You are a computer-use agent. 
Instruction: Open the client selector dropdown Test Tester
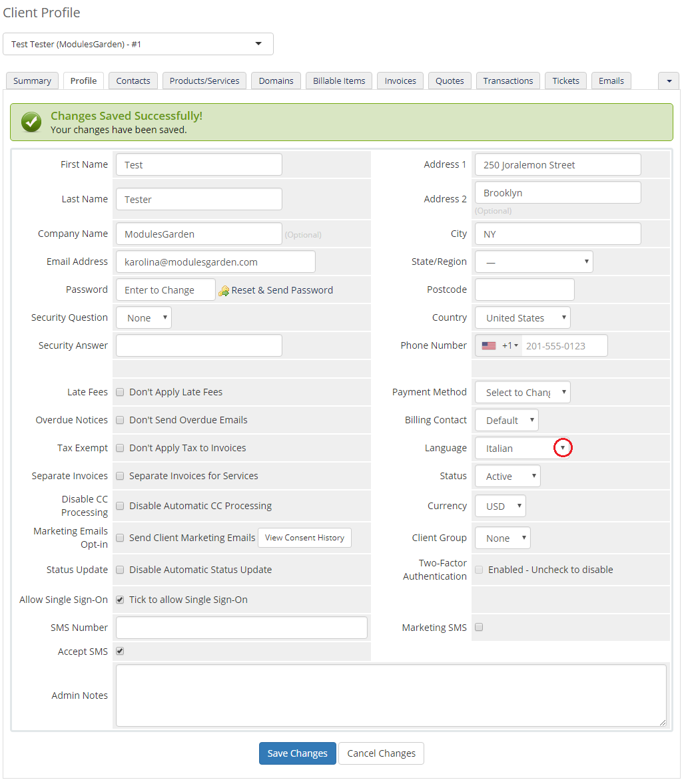click(x=138, y=44)
